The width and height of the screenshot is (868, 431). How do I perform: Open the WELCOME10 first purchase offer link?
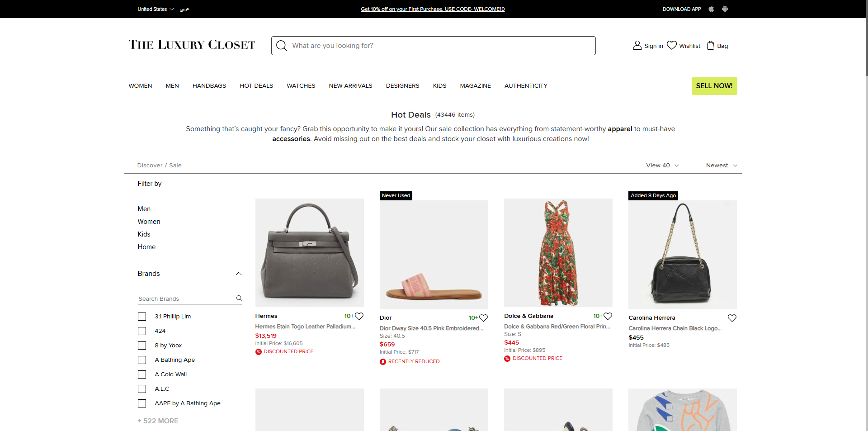pyautogui.click(x=433, y=9)
